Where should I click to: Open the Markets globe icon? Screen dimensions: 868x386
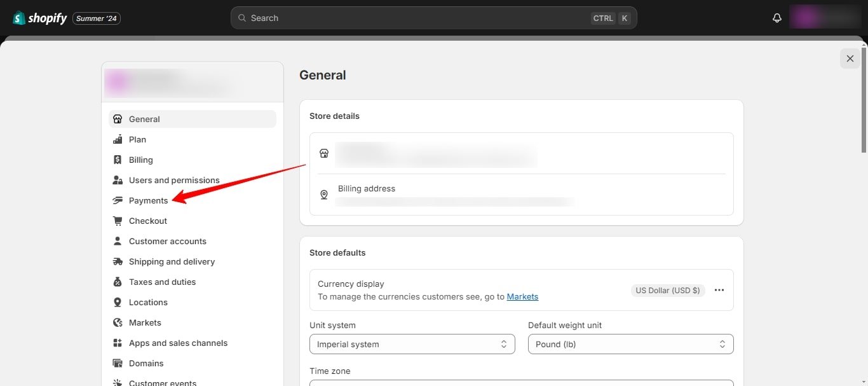coord(117,322)
